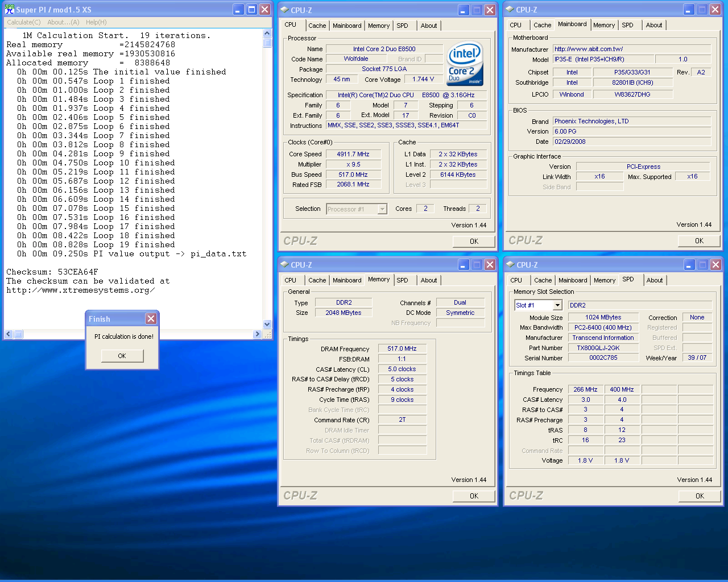
Task: Click the LPCIO value W83627DHG
Action: point(632,94)
